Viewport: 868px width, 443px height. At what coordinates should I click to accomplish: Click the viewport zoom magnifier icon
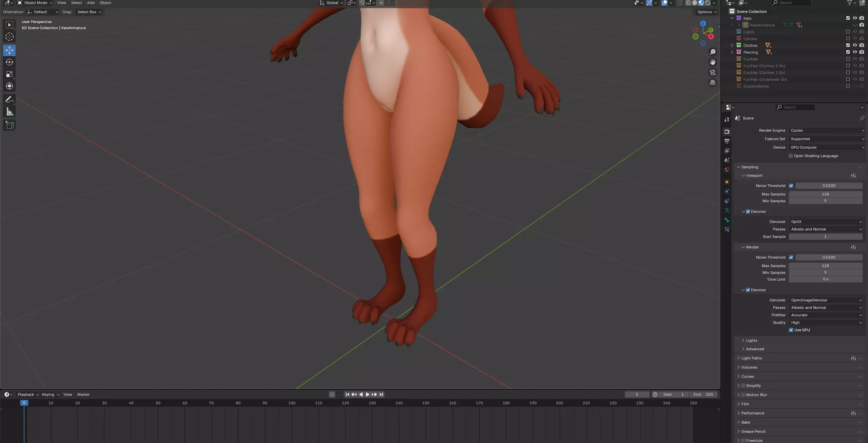tap(713, 52)
